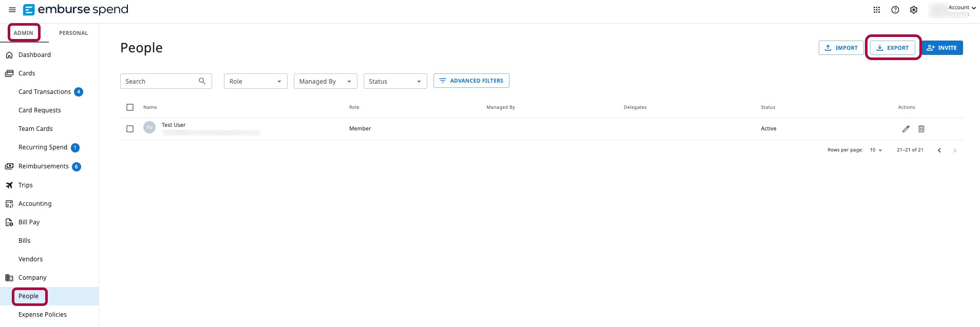The image size is (980, 327).
Task: Click the Search input field
Action: click(166, 81)
